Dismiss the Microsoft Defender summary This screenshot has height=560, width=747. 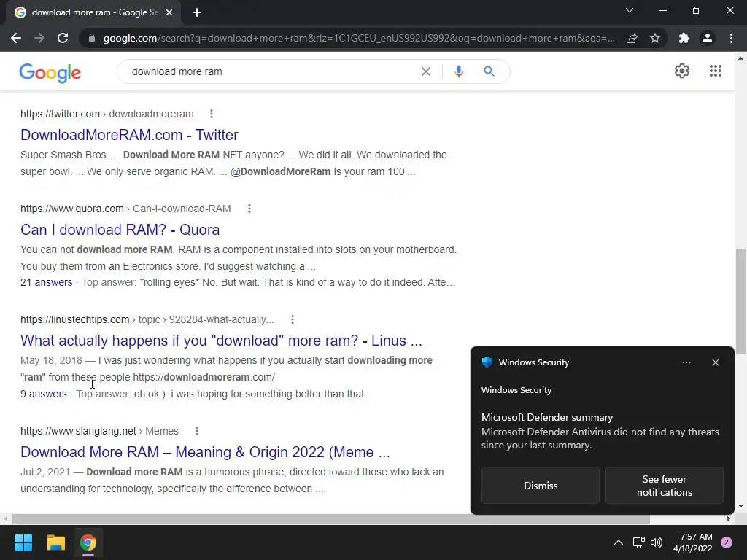541,485
